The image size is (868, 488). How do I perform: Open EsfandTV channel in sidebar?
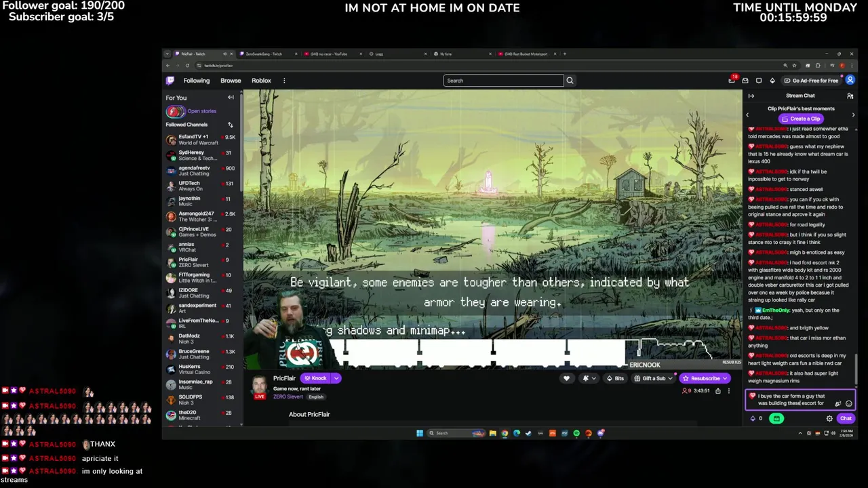tap(201, 140)
